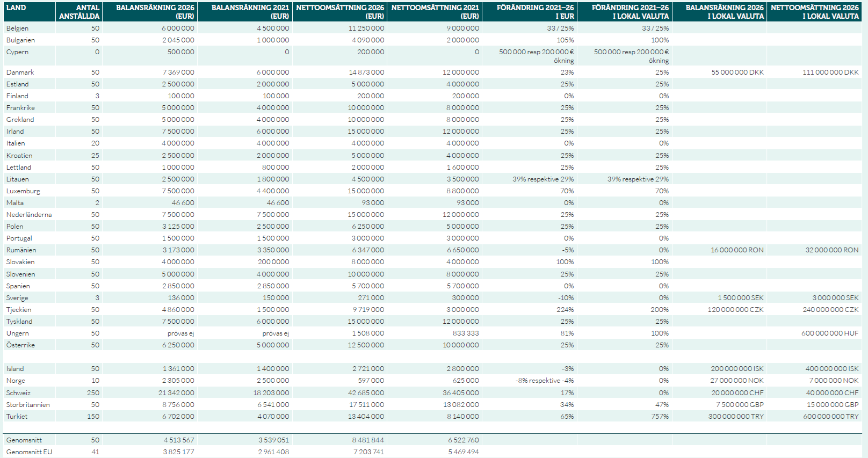This screenshot has height=458, width=868.
Task: Click the 600 000 000 HUF cell
Action: pos(830,333)
